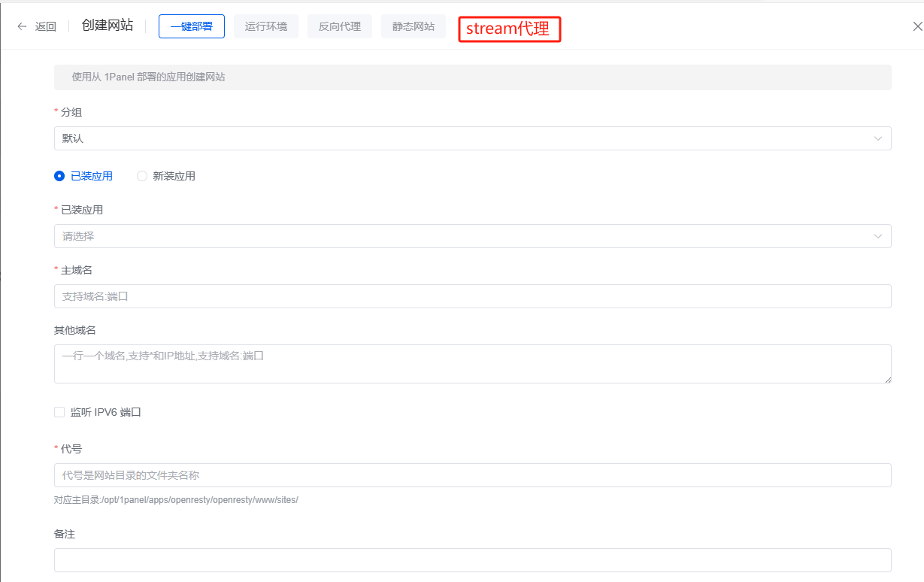Expand the 分组 dropdown chevron
This screenshot has height=582, width=924.
878,138
